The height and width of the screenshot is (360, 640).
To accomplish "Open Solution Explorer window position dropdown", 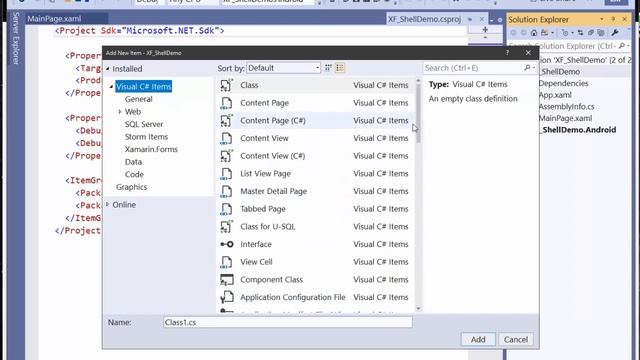I will [x=602, y=19].
